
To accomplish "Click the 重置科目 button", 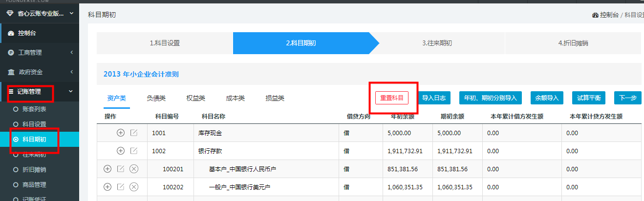I will [x=392, y=98].
